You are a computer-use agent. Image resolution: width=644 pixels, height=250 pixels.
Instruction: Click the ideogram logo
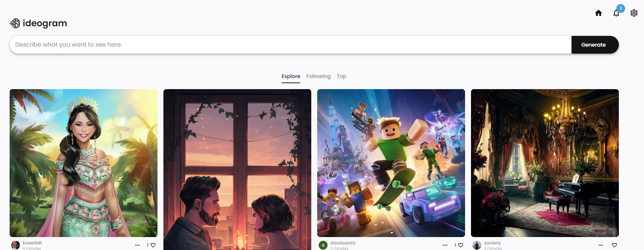pyautogui.click(x=38, y=23)
